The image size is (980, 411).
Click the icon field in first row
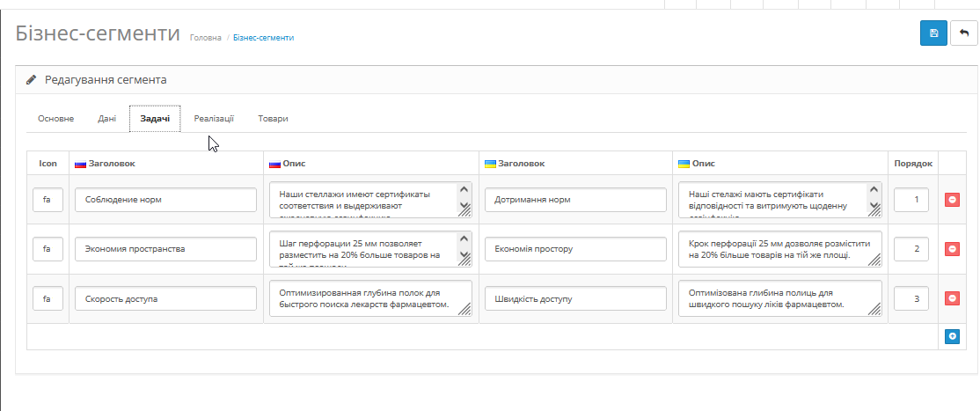coord(48,200)
